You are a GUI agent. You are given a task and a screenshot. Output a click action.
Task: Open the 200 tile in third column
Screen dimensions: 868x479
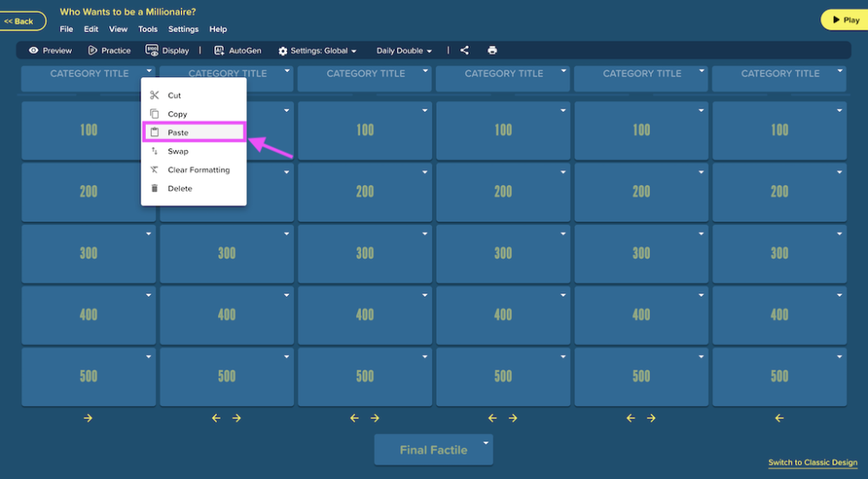(x=365, y=192)
